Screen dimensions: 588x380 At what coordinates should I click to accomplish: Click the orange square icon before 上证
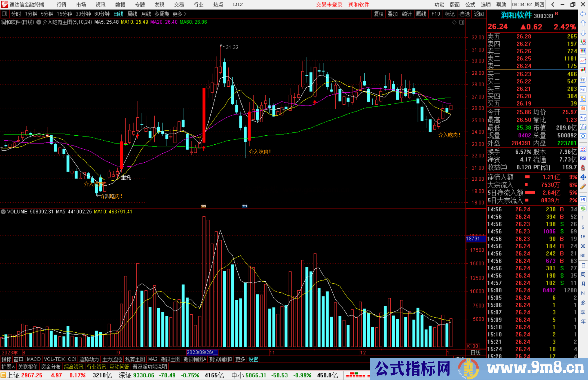(3, 375)
